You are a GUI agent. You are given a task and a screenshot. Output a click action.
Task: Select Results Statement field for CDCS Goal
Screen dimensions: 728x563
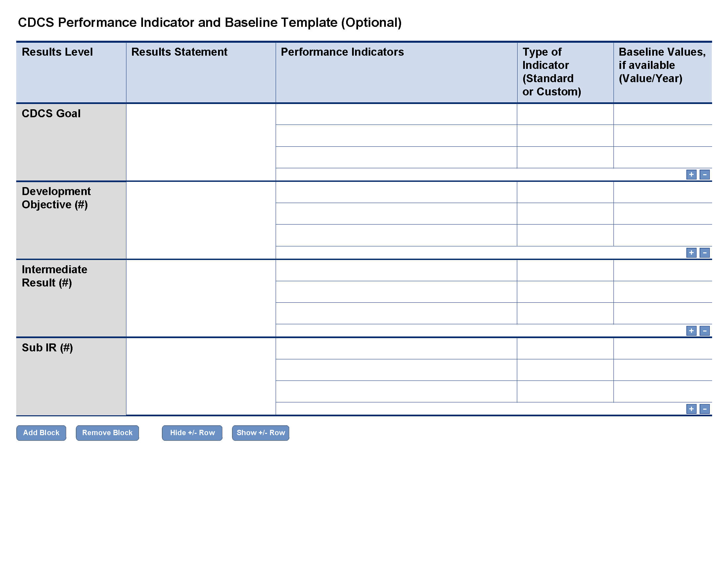point(200,142)
